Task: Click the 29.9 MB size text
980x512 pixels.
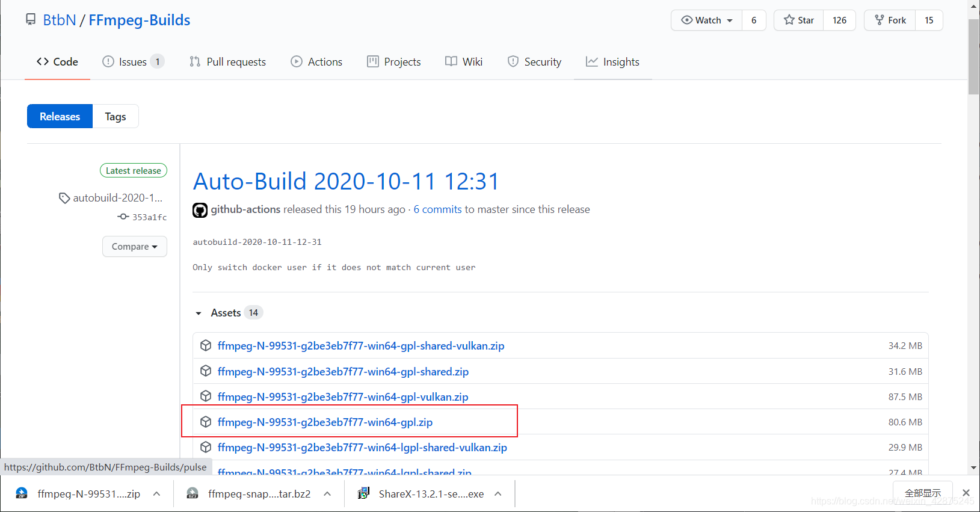Action: (x=905, y=448)
